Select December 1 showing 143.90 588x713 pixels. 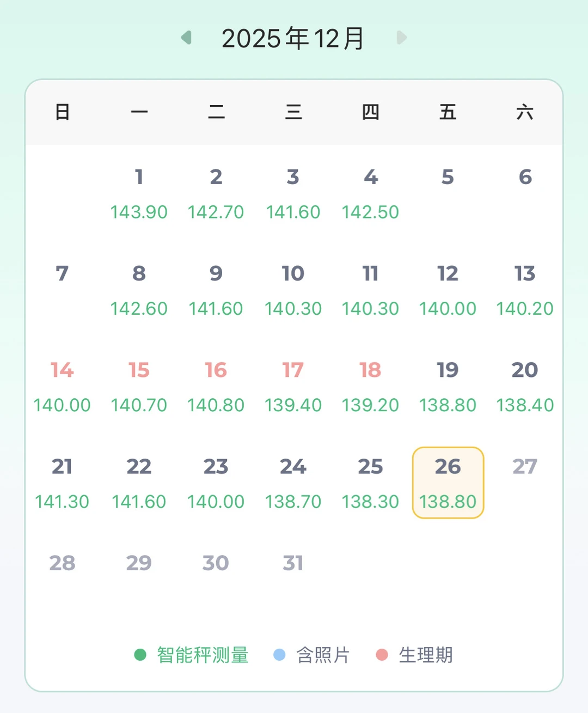(x=139, y=193)
